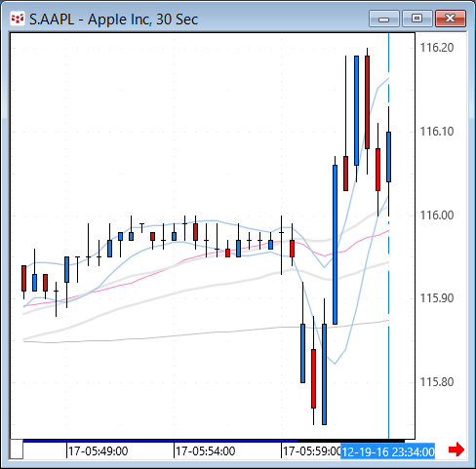Click the 17-05:49:00 time label
The height and width of the screenshot is (469, 476).
tap(99, 451)
